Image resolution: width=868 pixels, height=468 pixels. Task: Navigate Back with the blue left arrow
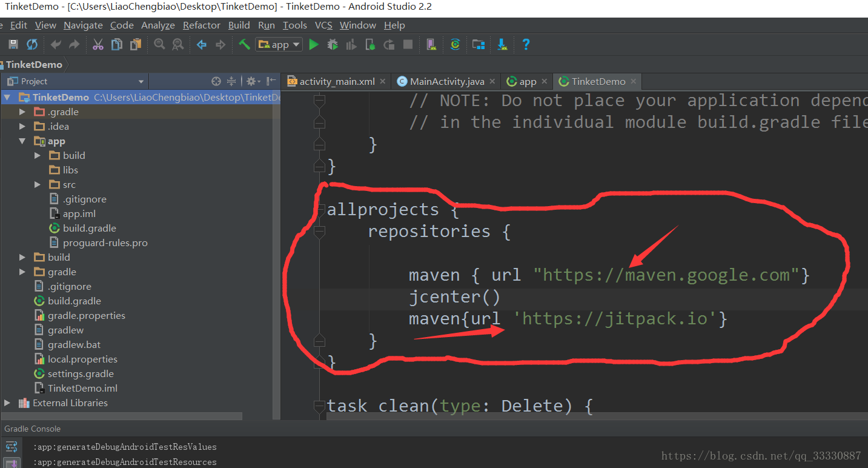tap(202, 44)
